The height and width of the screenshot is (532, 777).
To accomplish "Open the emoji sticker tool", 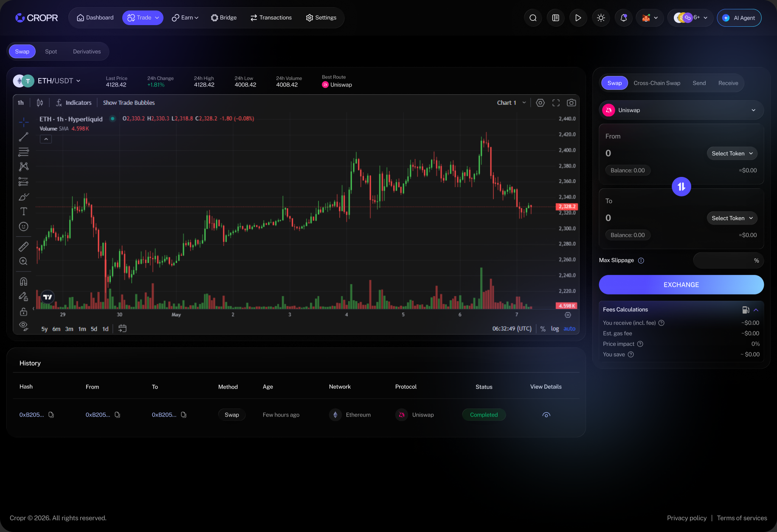I will tap(24, 227).
